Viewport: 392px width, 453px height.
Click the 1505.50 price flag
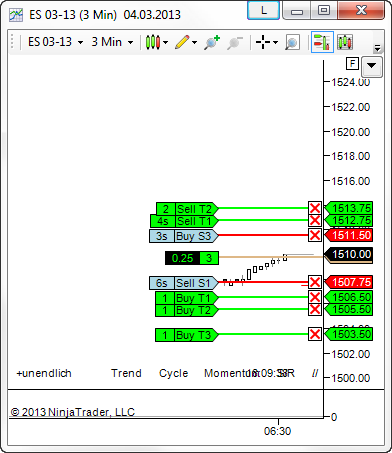pyautogui.click(x=348, y=309)
